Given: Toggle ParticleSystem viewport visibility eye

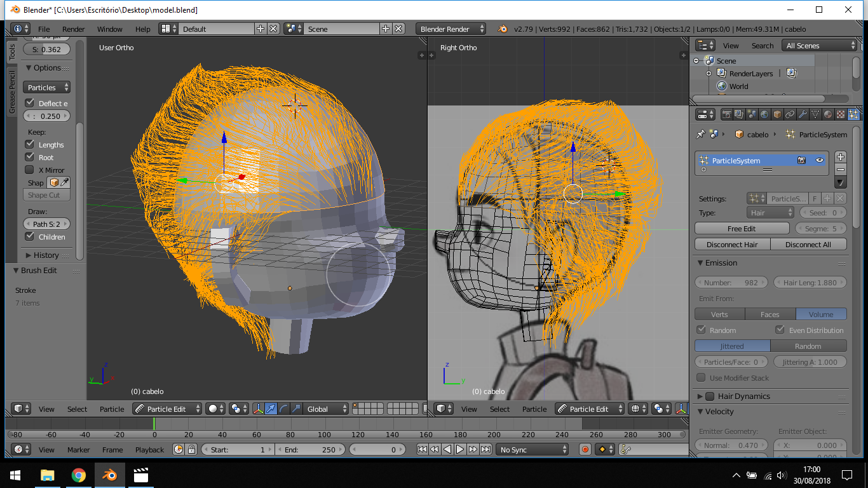Looking at the screenshot, I should (x=819, y=160).
